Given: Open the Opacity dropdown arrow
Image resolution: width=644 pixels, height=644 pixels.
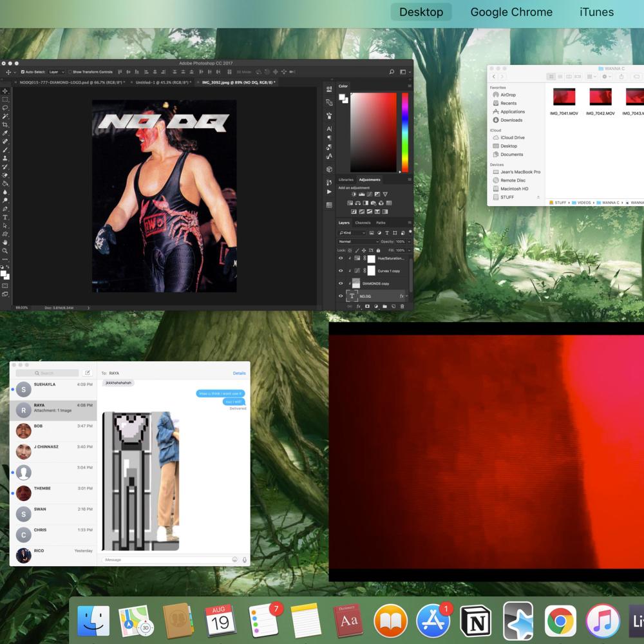Looking at the screenshot, I should tap(409, 241).
